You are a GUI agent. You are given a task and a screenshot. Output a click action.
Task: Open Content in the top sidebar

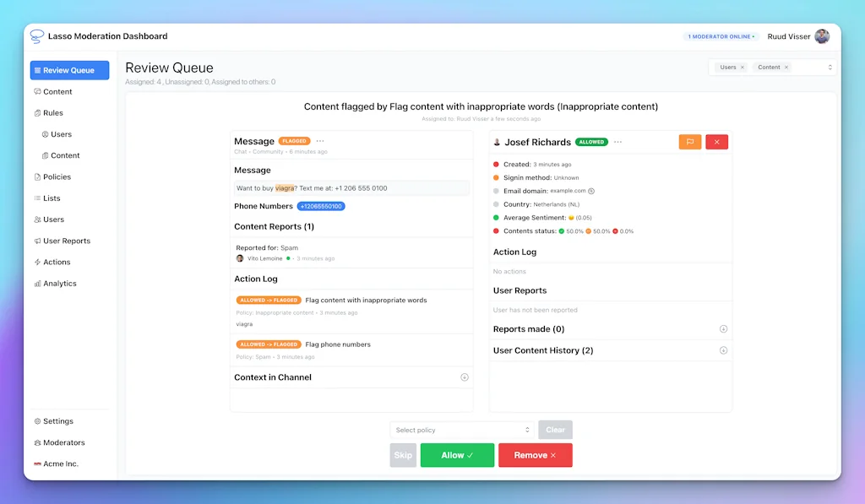click(53, 91)
